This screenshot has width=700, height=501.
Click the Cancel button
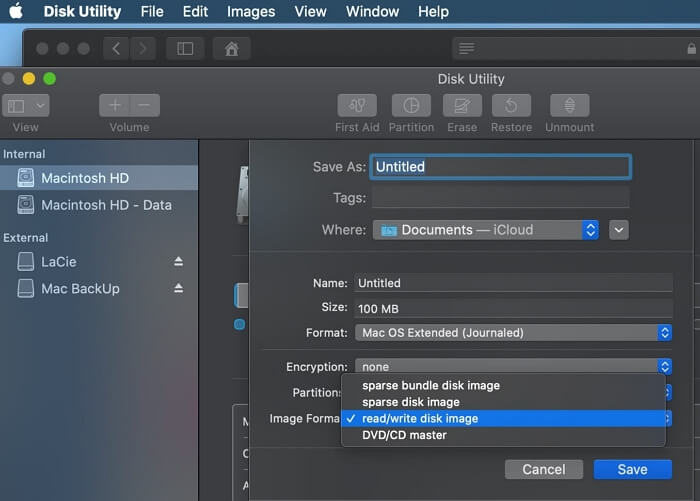click(x=543, y=469)
